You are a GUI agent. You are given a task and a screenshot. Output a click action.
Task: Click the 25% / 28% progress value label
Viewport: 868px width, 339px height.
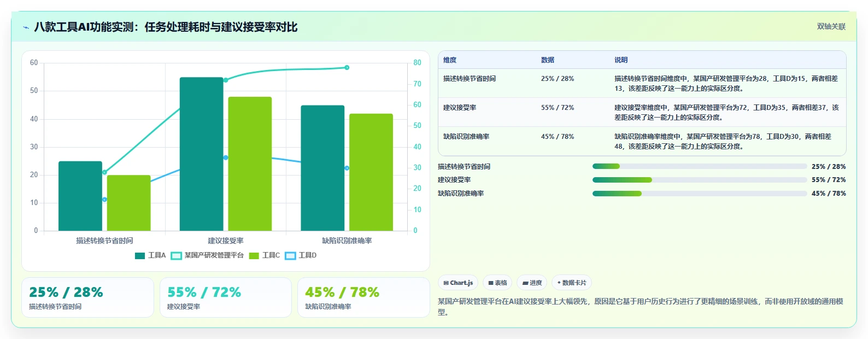click(829, 166)
